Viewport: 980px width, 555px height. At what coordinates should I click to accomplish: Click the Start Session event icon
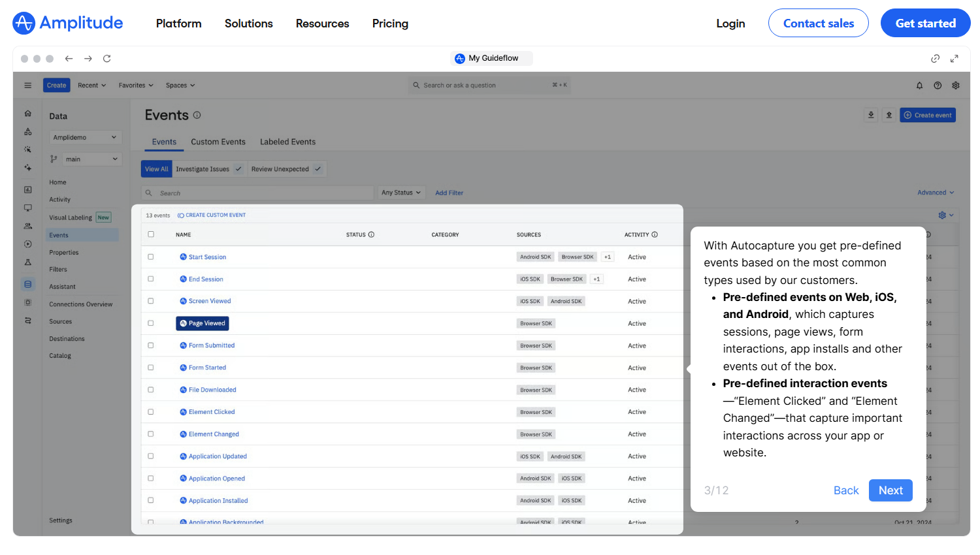pos(184,257)
